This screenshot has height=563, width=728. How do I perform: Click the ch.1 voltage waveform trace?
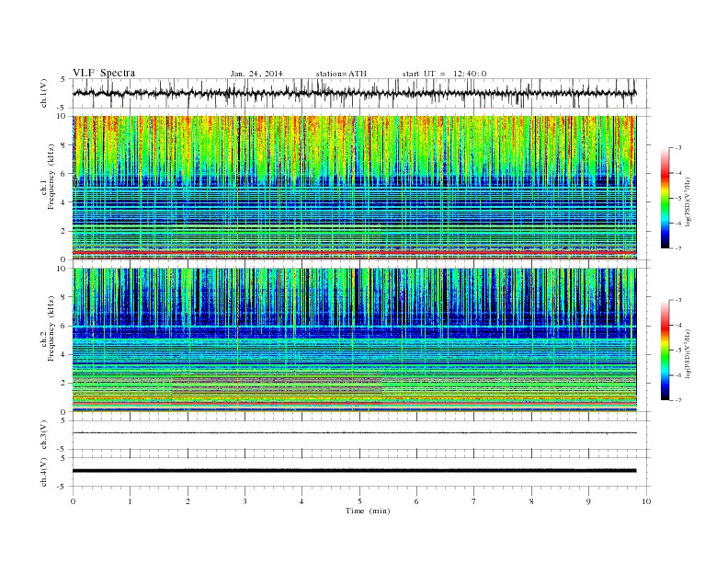point(354,93)
